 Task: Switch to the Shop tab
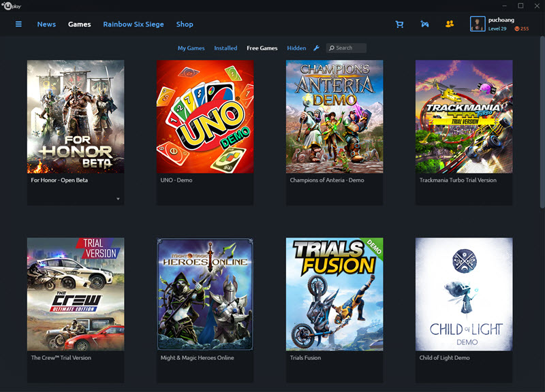184,24
